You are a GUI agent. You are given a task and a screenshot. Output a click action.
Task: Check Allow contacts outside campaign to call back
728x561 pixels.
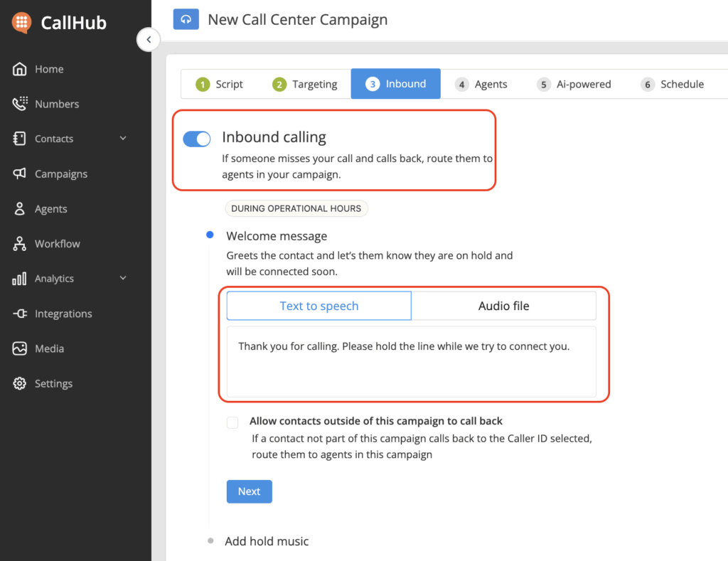pos(232,423)
